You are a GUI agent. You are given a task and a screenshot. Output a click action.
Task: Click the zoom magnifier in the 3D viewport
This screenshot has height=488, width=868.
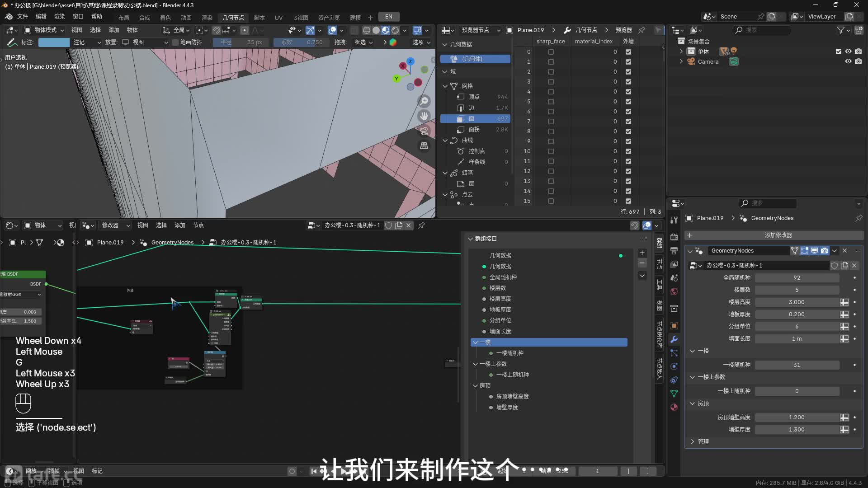424,101
